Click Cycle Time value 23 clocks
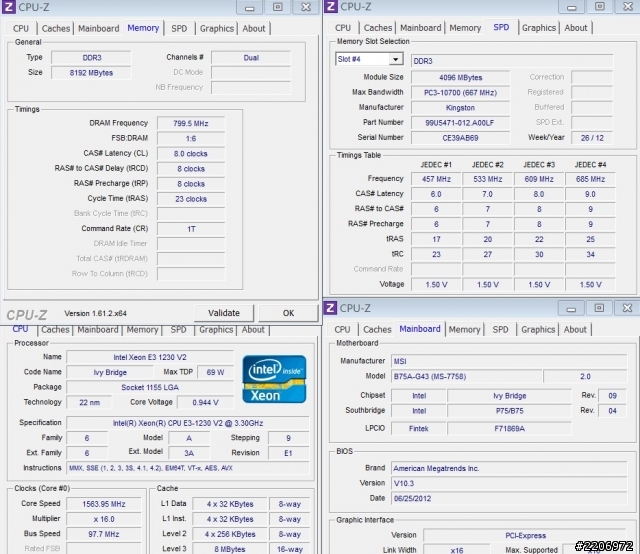The width and height of the screenshot is (640, 554). [191, 199]
